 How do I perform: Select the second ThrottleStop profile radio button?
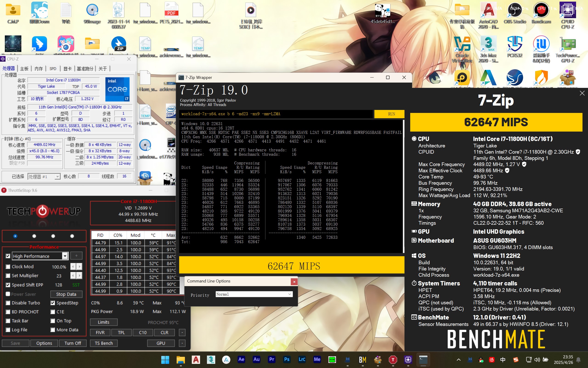point(34,236)
